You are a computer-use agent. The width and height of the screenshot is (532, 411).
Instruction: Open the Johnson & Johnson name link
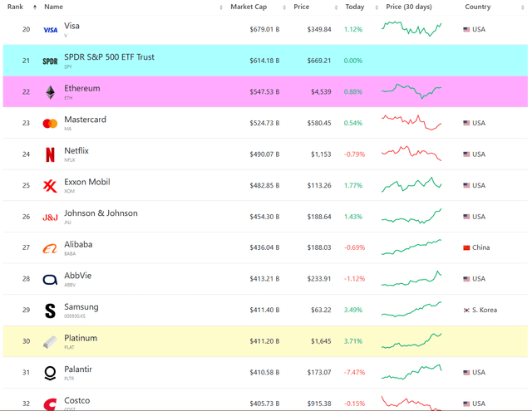pyautogui.click(x=101, y=213)
